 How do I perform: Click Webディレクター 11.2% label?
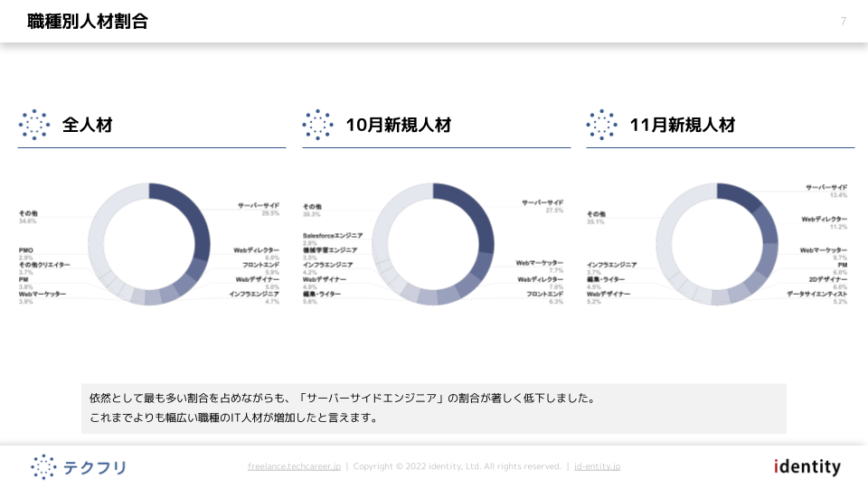825,222
